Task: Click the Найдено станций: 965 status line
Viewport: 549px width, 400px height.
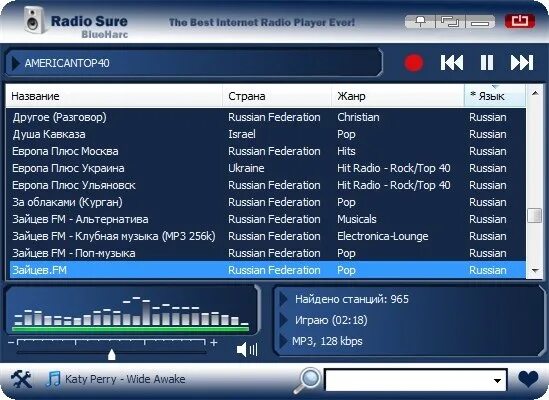Action: 352,299
